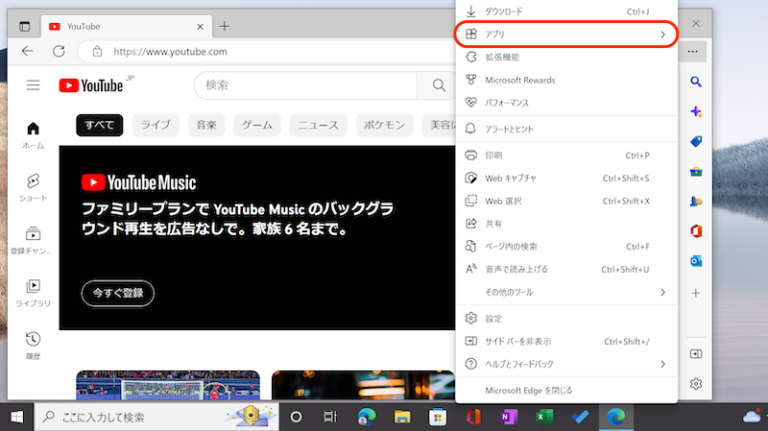The height and width of the screenshot is (431, 768).
Task: Click the YouTube 検索 search field
Action: coord(306,85)
